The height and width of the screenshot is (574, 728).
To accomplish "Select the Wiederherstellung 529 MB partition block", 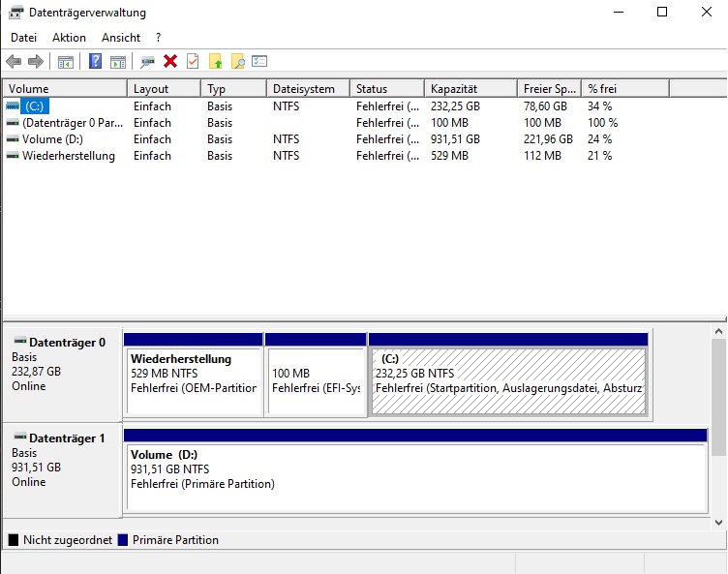I will [194, 375].
